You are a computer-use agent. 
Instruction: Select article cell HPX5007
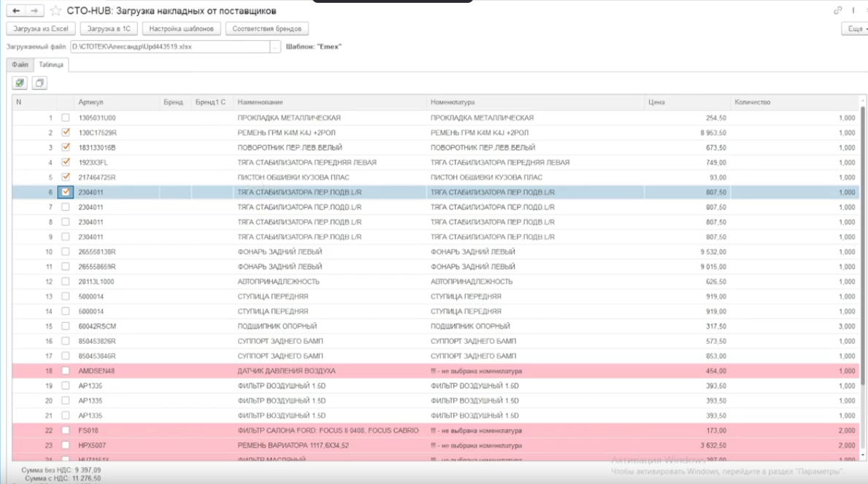pyautogui.click(x=117, y=445)
